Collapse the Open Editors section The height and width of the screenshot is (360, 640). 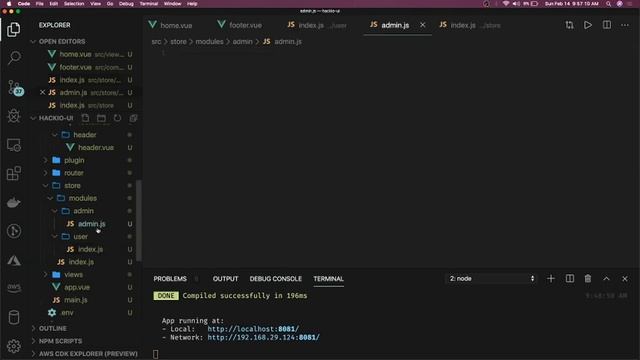pyautogui.click(x=33, y=42)
